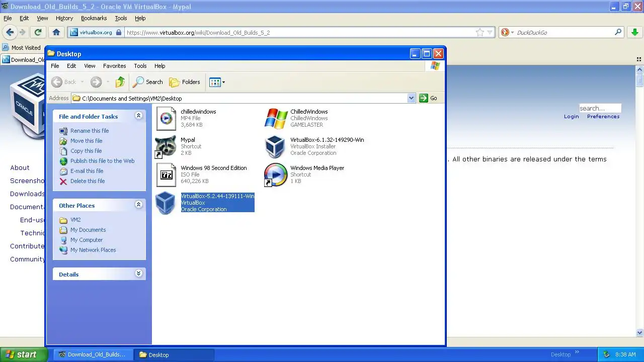Go to browser Home page
The image size is (644, 362).
pyautogui.click(x=56, y=32)
